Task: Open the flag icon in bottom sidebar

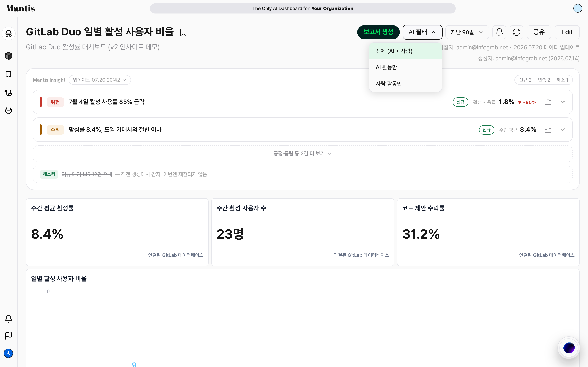Action: (x=9, y=336)
